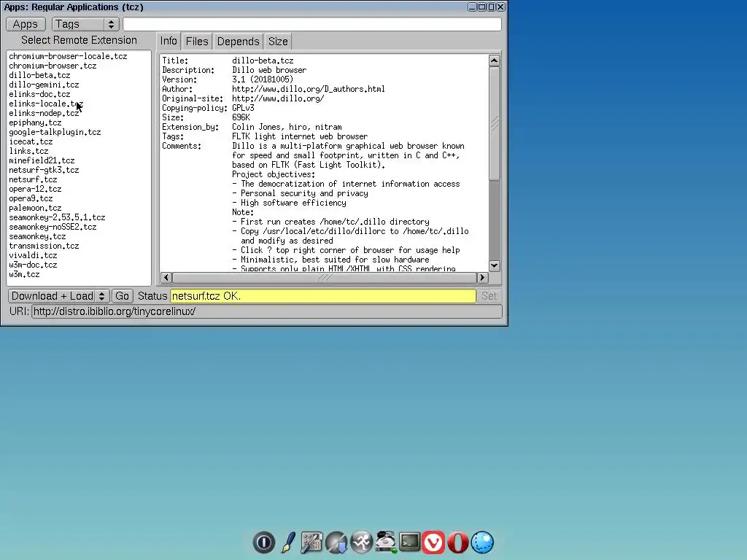The height and width of the screenshot is (560, 747).
Task: Select vivaldi.tcz in the list
Action: pos(79,256)
